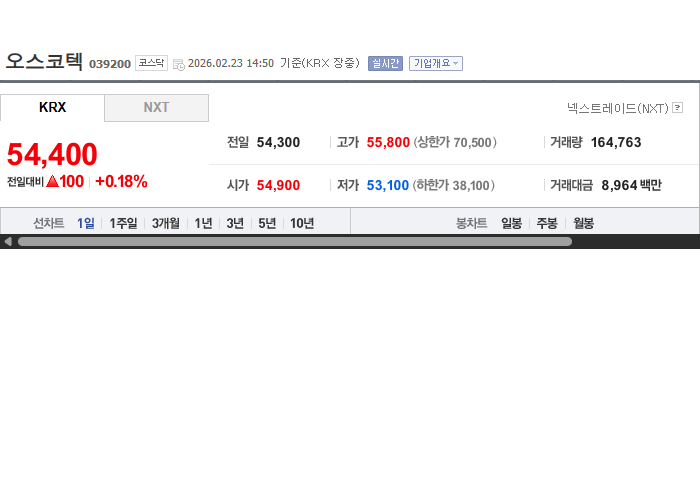Click the stock name 오스코텍
This screenshot has width=700, height=490.
44,61
